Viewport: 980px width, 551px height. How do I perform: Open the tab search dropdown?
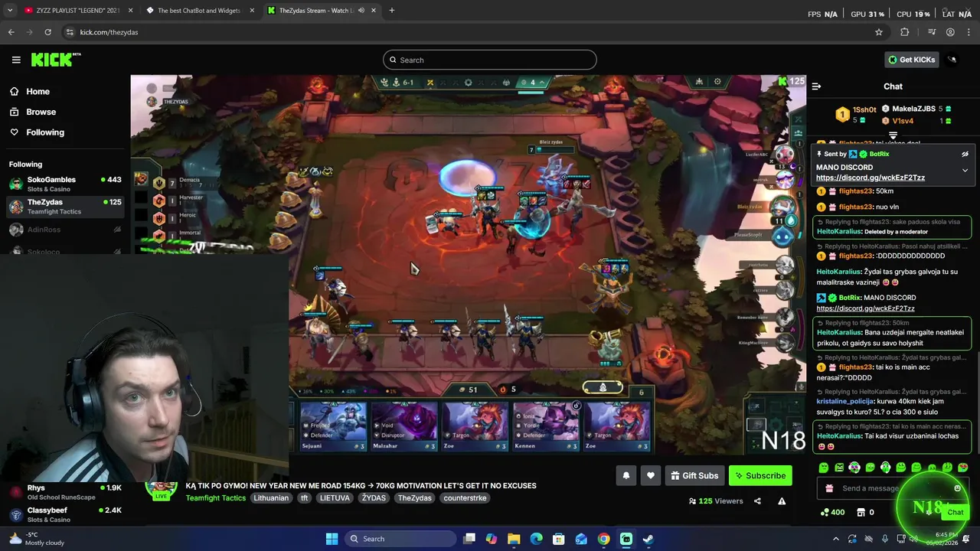[9, 11]
